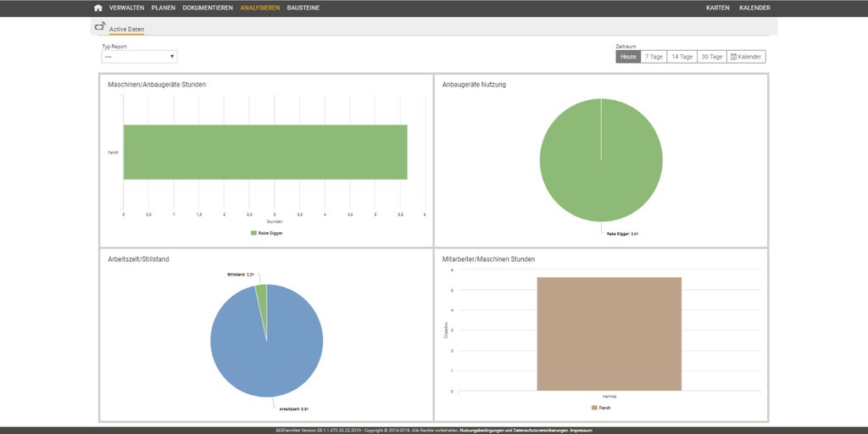868x434 pixels.
Task: Open the Kalender date picker button
Action: point(747,57)
